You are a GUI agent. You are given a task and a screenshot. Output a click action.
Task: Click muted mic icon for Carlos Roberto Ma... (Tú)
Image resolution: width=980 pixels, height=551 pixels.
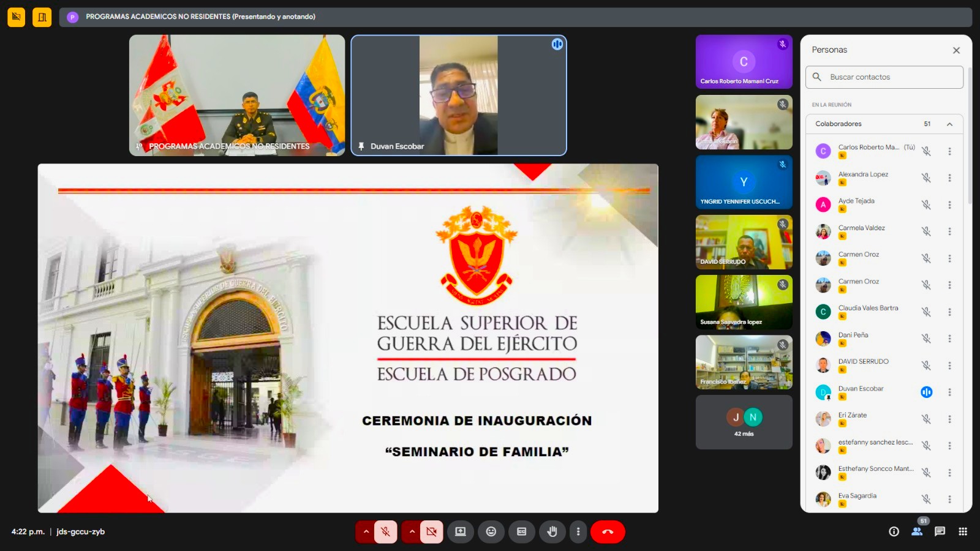(x=926, y=151)
